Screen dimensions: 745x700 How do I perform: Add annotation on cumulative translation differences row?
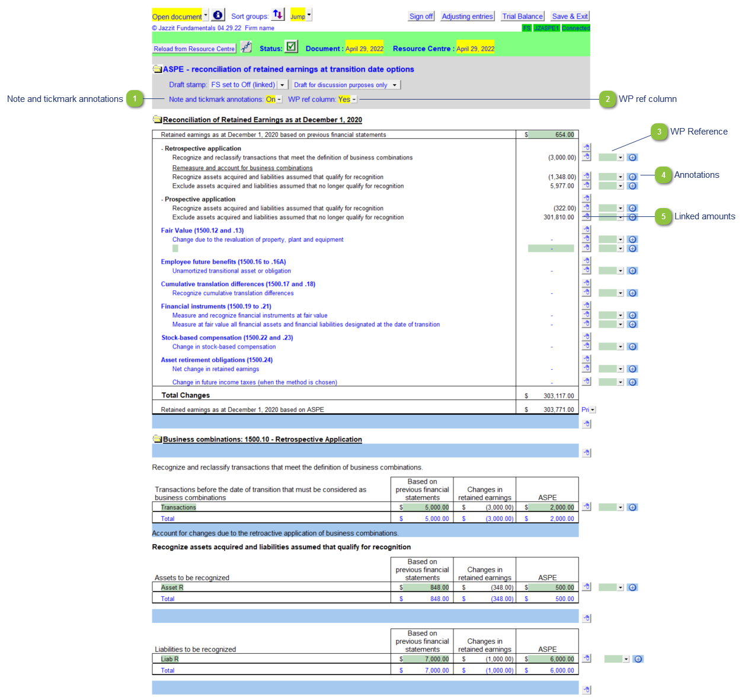[x=632, y=293]
